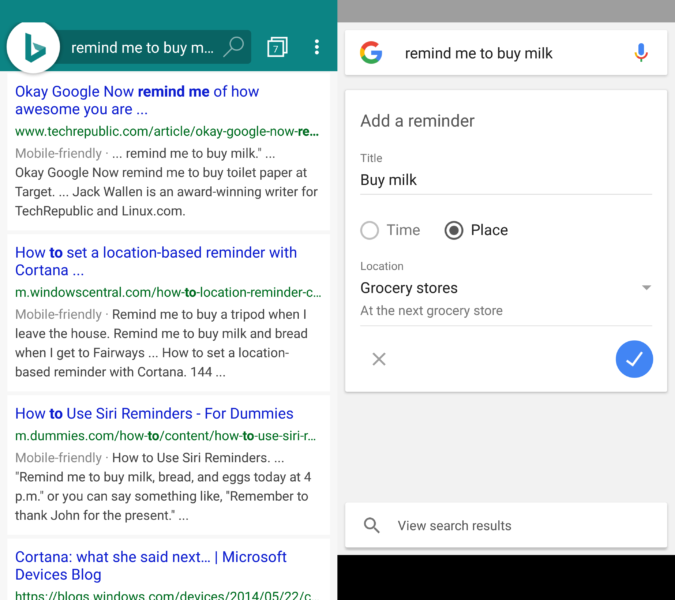Screen dimensions: 675x600
Task: Tap the Bing logo icon
Action: click(x=34, y=47)
